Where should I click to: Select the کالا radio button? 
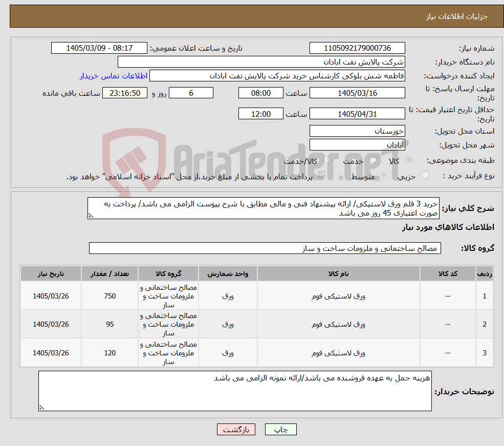(409, 159)
